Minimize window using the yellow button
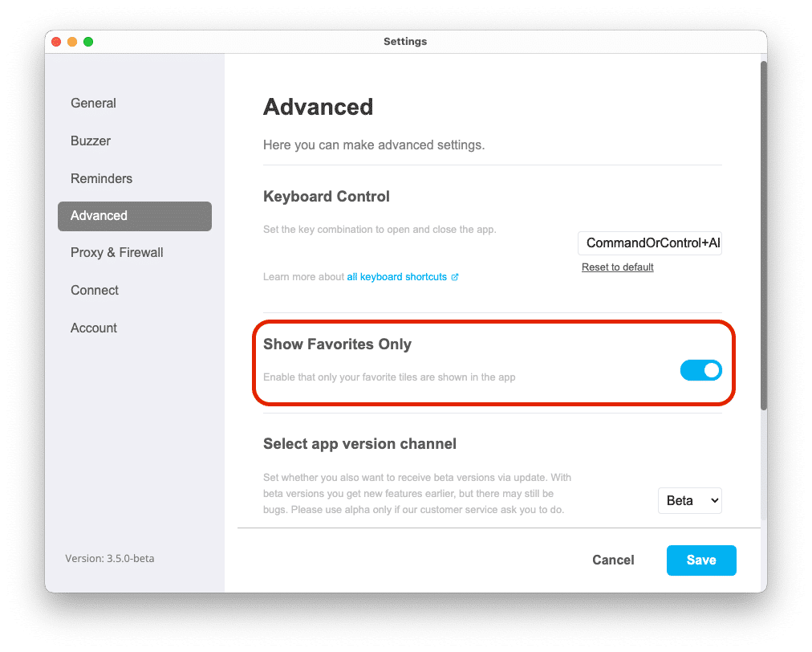This screenshot has height=652, width=812. 72,42
